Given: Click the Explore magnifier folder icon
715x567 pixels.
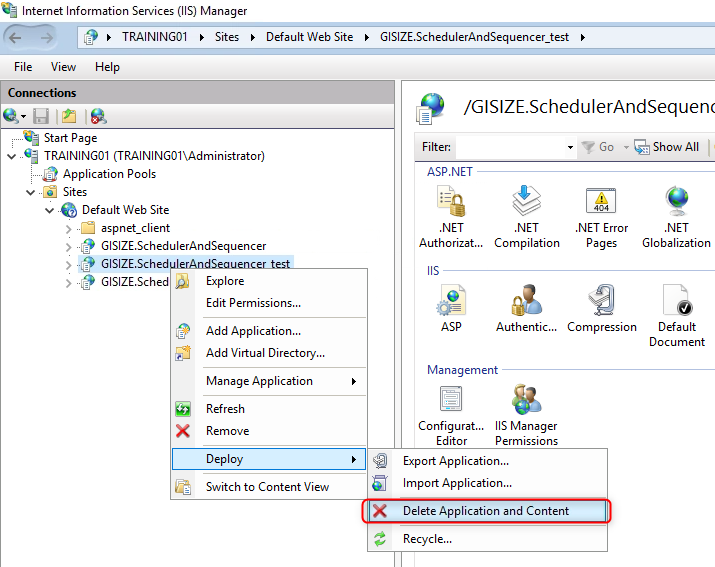Looking at the screenshot, I should (x=182, y=281).
